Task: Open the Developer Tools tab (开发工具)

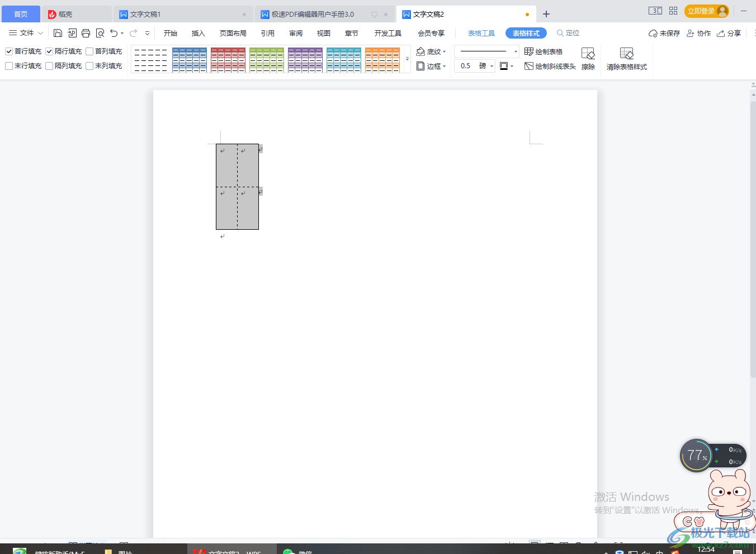Action: coord(388,34)
